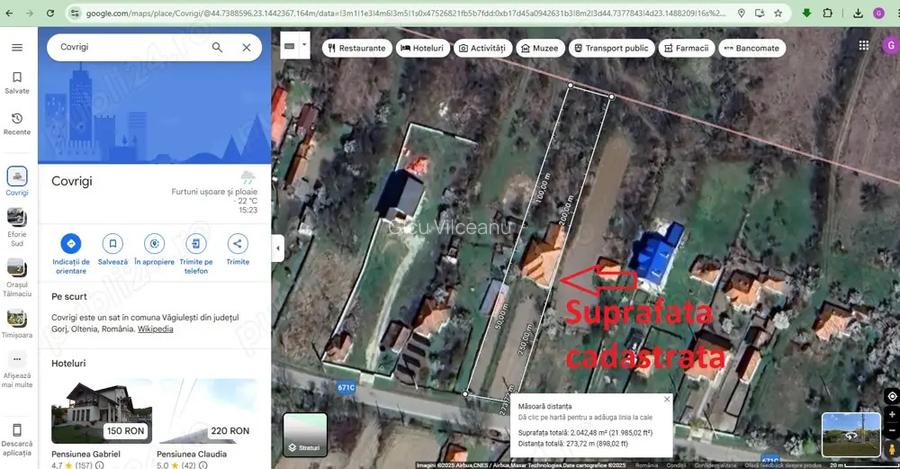900x469 pixels.
Task: Clear the Covrigi search with X
Action: [x=246, y=48]
